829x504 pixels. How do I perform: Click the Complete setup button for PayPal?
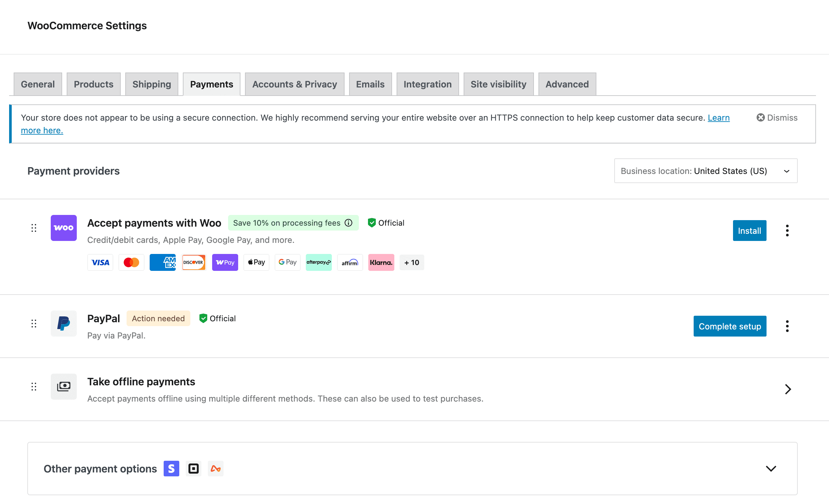pos(730,325)
